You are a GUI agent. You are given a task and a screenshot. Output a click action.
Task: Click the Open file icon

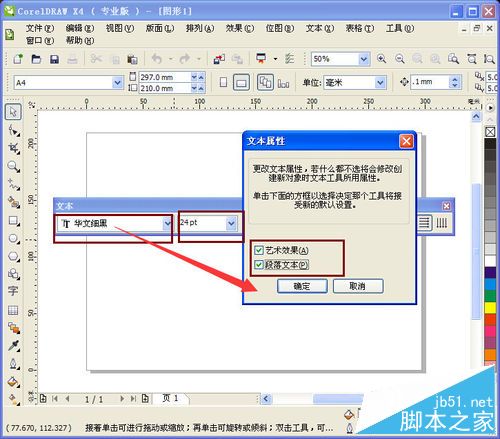pos(36,59)
